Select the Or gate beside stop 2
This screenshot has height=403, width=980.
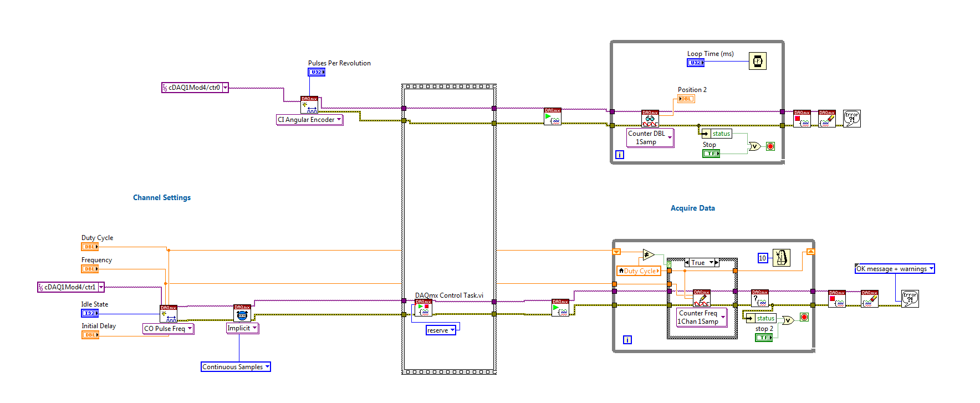tap(787, 320)
